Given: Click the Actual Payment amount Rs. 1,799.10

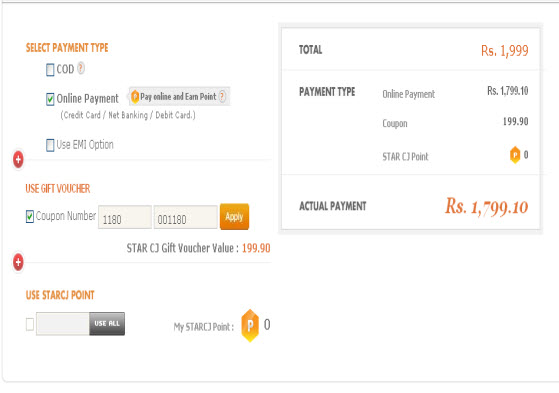Looking at the screenshot, I should [486, 207].
